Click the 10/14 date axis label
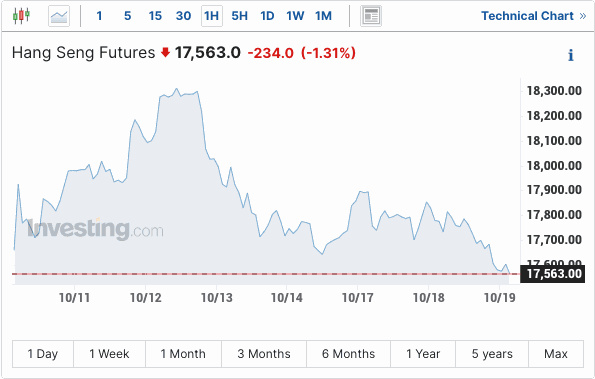 tap(286, 298)
